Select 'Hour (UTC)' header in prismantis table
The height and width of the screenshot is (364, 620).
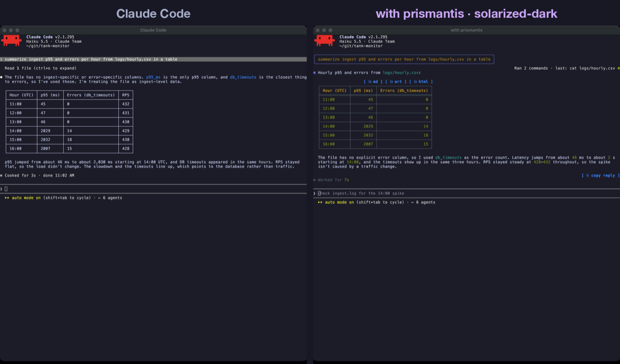coord(335,91)
